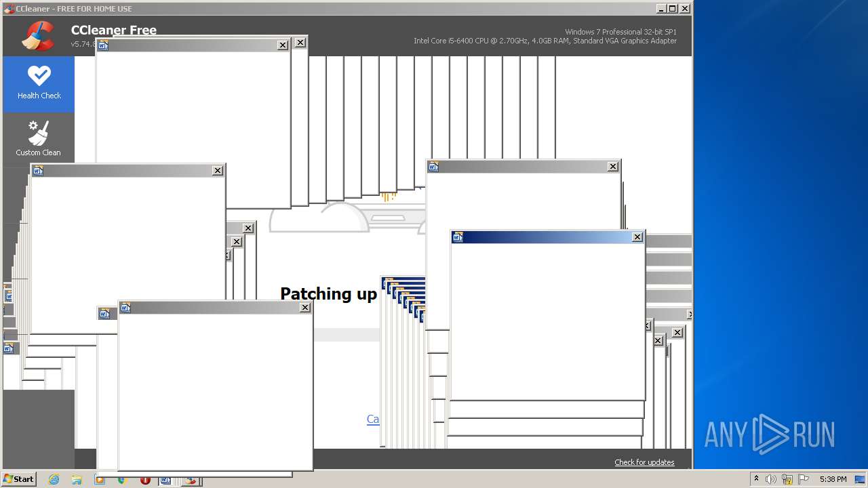This screenshot has height=488, width=868.
Task: Click the red circular icon in the taskbar
Action: (x=145, y=480)
